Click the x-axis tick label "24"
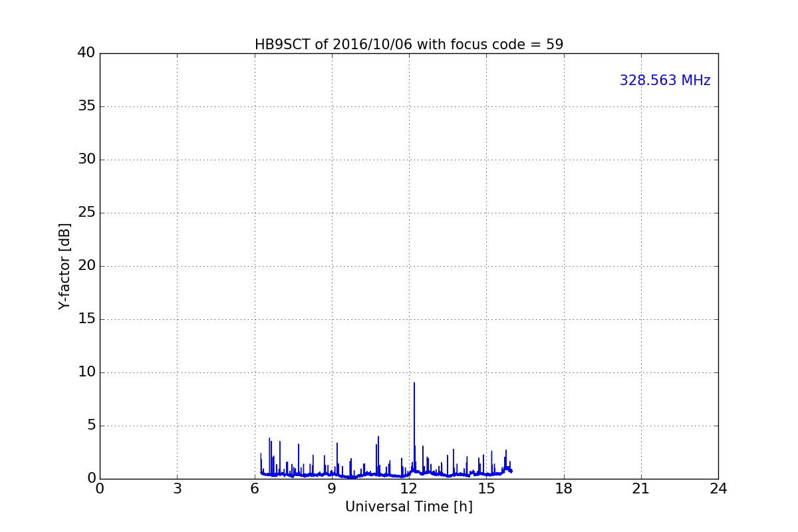 pos(718,488)
